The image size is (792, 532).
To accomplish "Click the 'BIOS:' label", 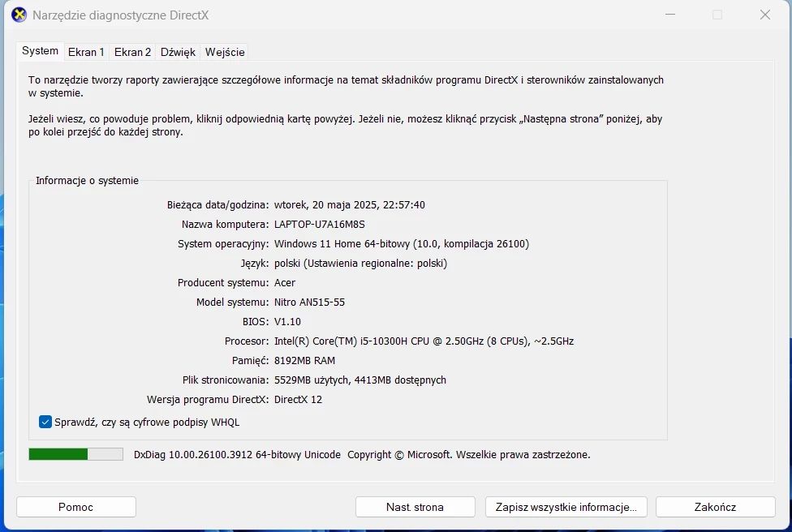I will click(256, 321).
